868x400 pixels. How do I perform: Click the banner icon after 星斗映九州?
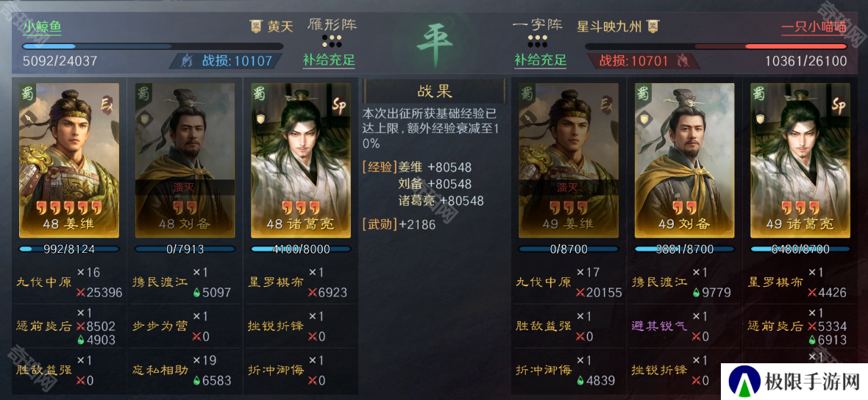click(x=653, y=26)
